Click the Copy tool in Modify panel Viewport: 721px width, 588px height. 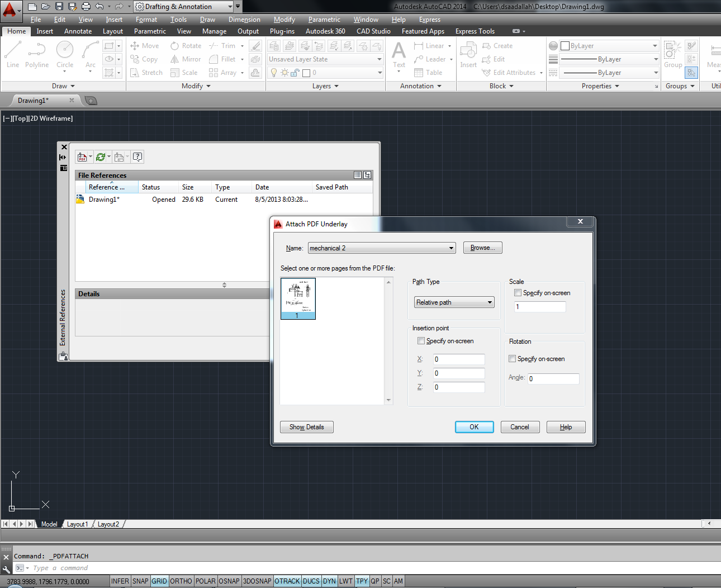[x=144, y=59]
